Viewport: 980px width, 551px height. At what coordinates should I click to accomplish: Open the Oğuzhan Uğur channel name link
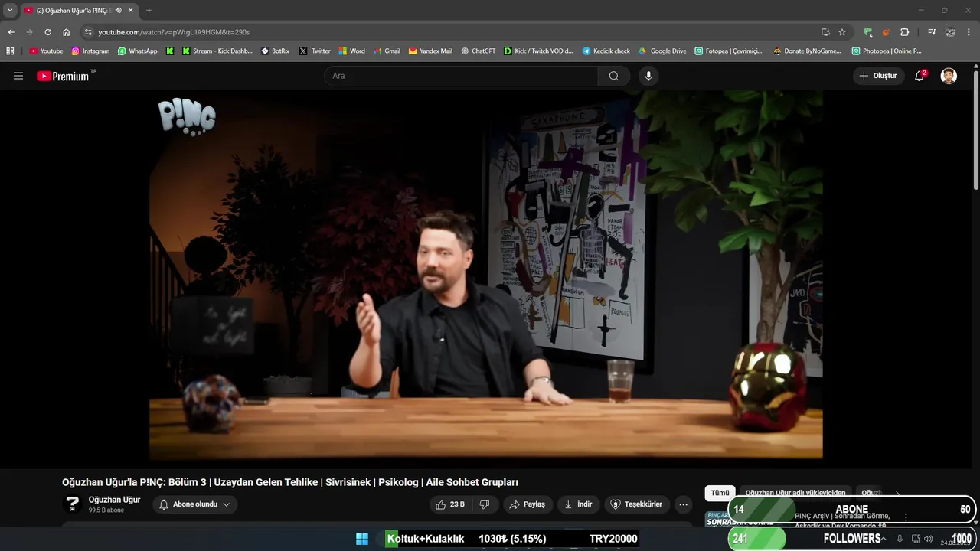(114, 500)
